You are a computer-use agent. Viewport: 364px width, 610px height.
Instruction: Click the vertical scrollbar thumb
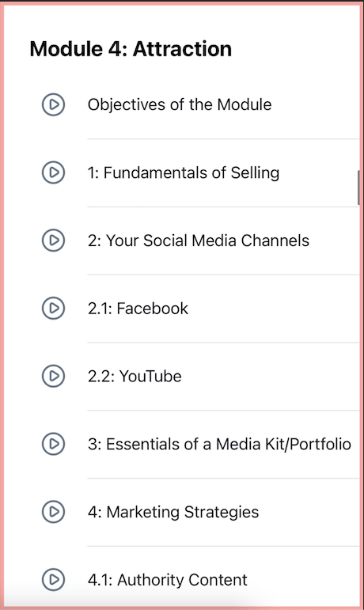tap(358, 188)
